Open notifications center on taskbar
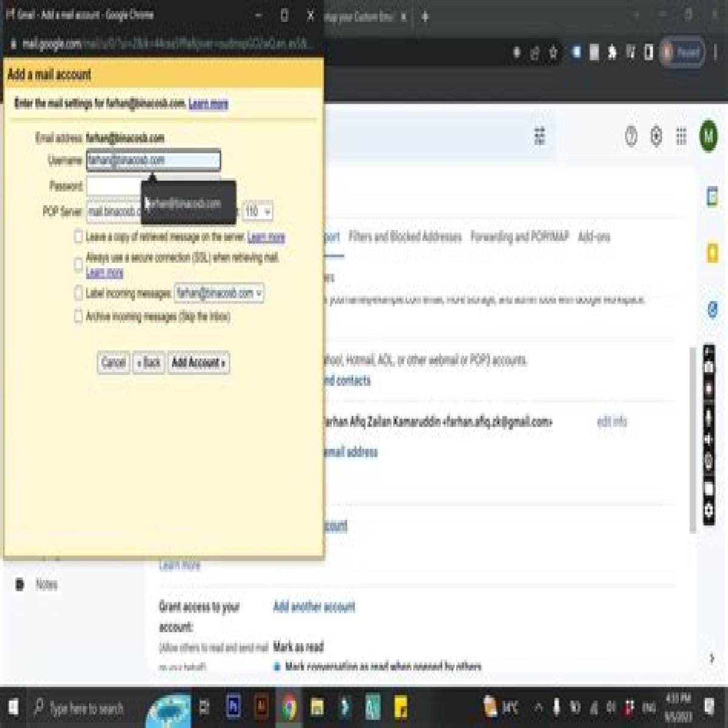 (x=709, y=707)
